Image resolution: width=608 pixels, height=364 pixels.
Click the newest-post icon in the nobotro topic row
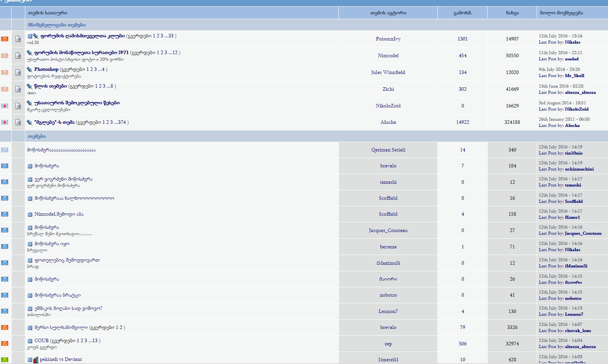(30, 295)
